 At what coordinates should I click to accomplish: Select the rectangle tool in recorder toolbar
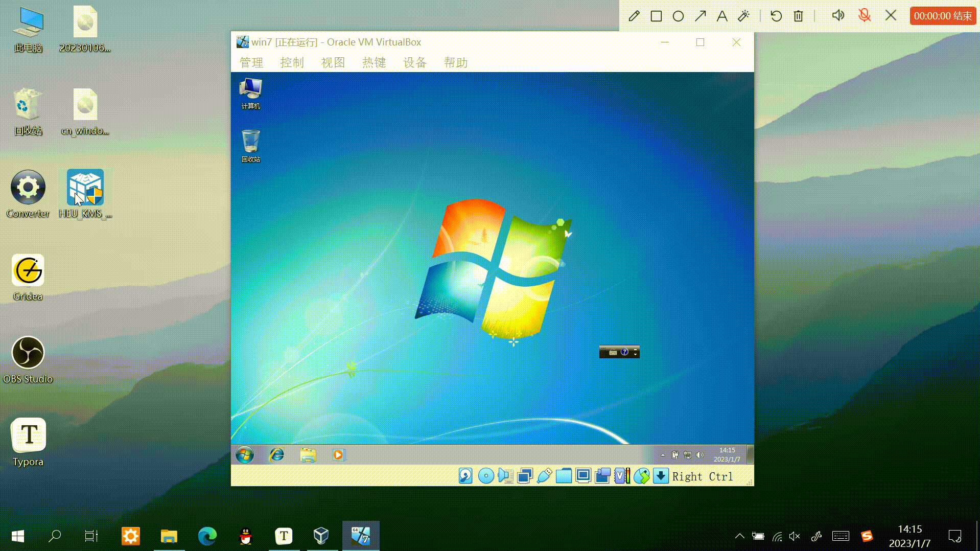click(657, 16)
